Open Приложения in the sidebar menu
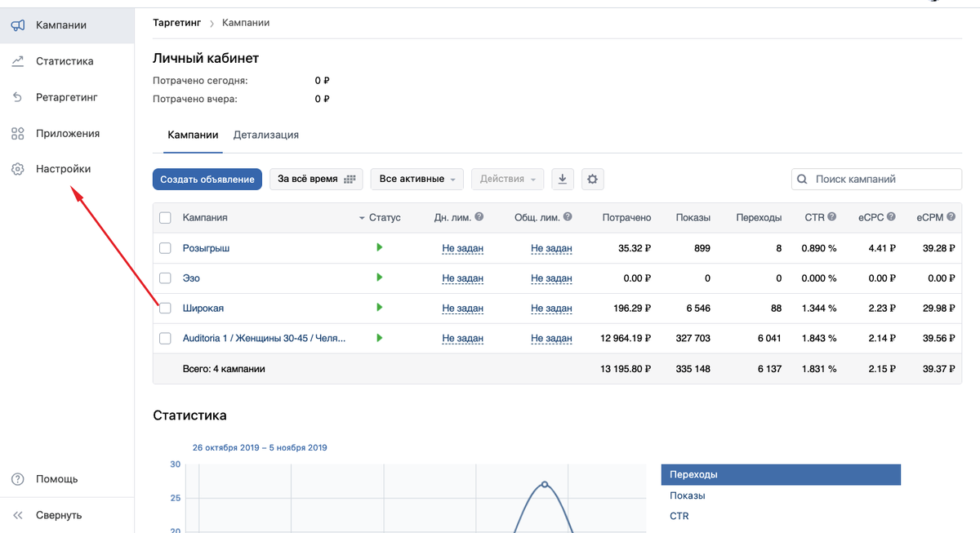This screenshot has height=533, width=980. [x=67, y=133]
